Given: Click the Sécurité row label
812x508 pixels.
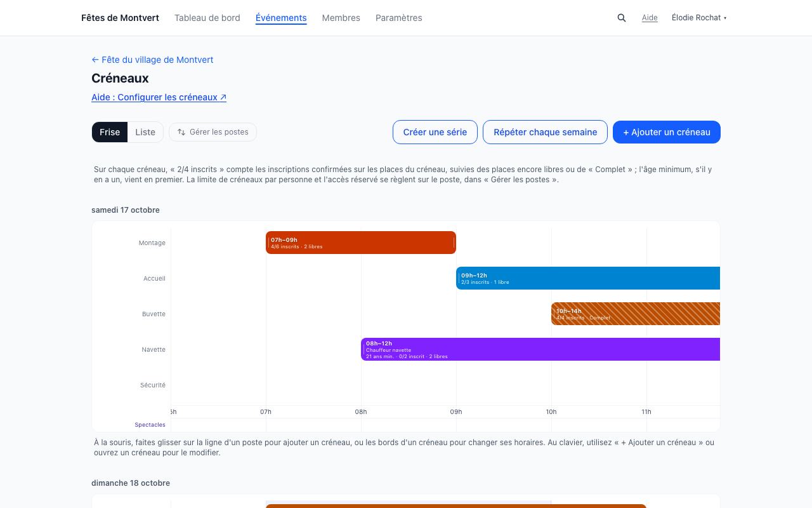Looking at the screenshot, I should click(153, 385).
